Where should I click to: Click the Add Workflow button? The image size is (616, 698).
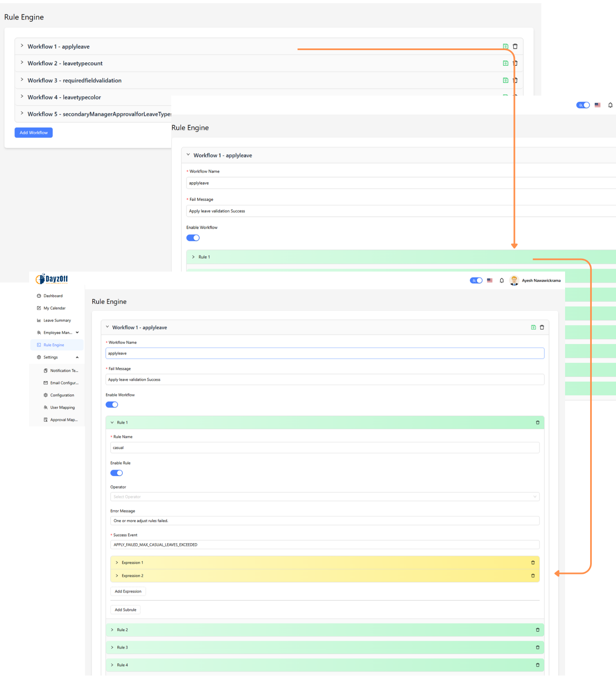[x=34, y=133]
